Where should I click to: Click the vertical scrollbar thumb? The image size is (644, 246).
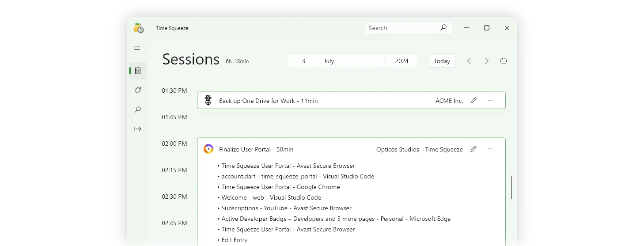[511, 188]
